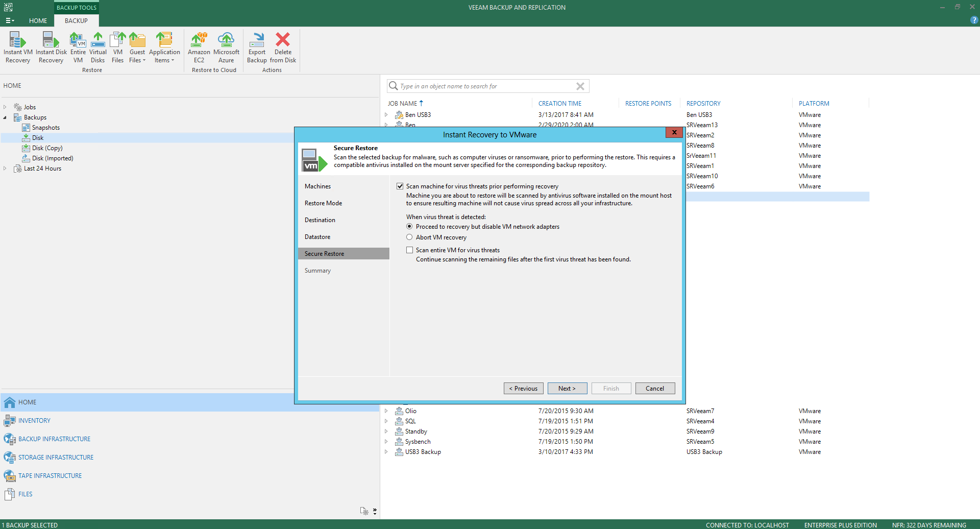Click Cancel button in wizard

click(655, 389)
